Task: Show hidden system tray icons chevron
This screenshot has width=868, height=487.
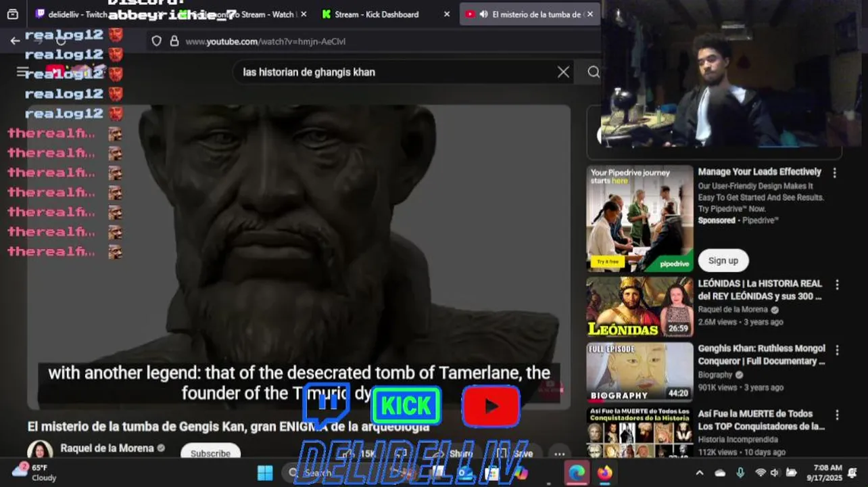Action: coord(699,473)
